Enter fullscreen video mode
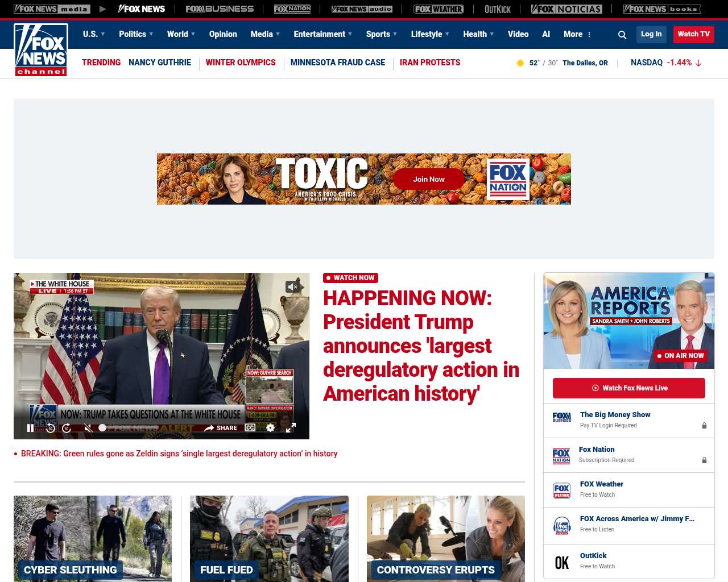The image size is (728, 582). point(291,427)
